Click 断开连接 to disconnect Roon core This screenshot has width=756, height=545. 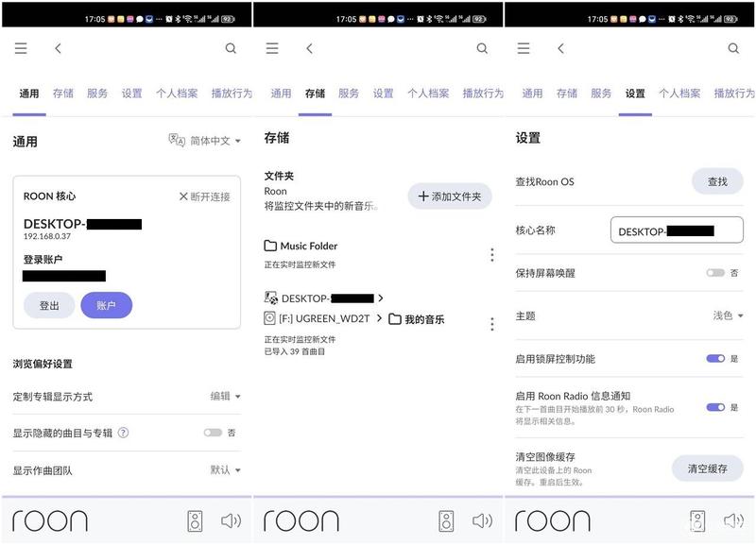204,196
